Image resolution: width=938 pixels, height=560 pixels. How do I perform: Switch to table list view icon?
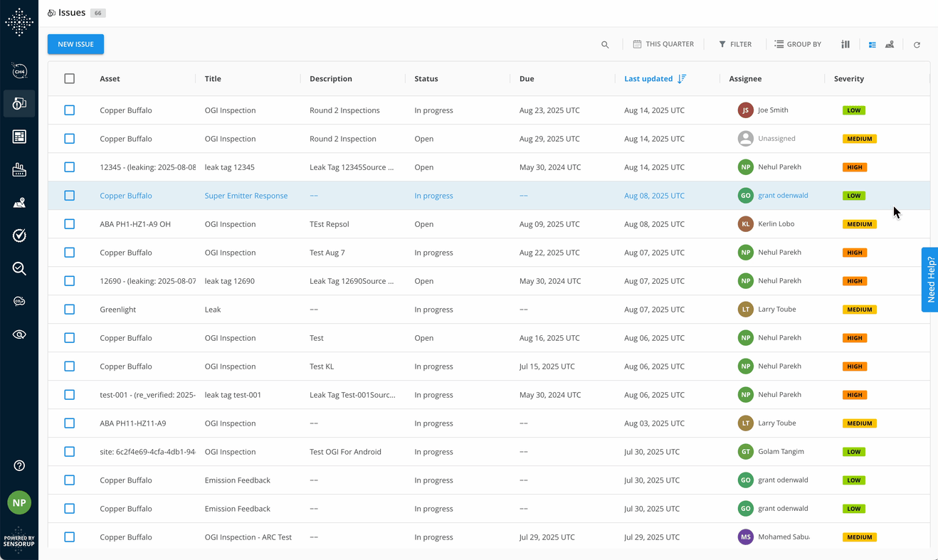872,44
